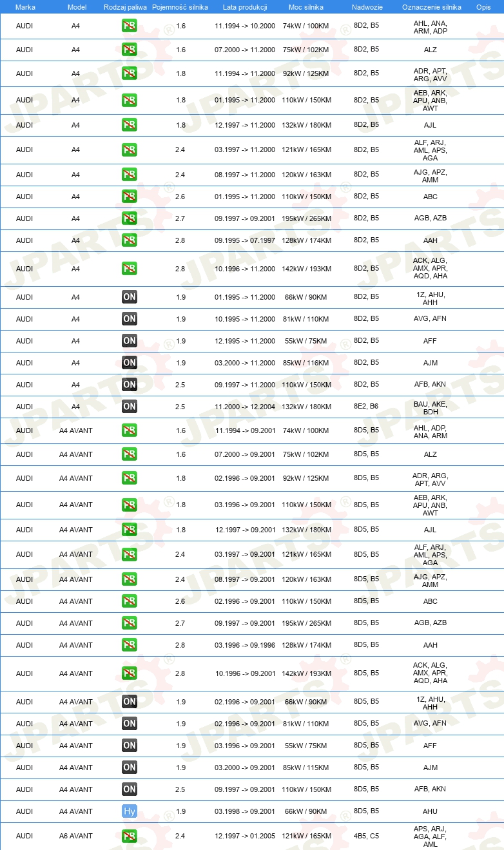Click the date cell 12.1997 -> 01.2005
Screen dimensions: 504x850
tap(245, 836)
